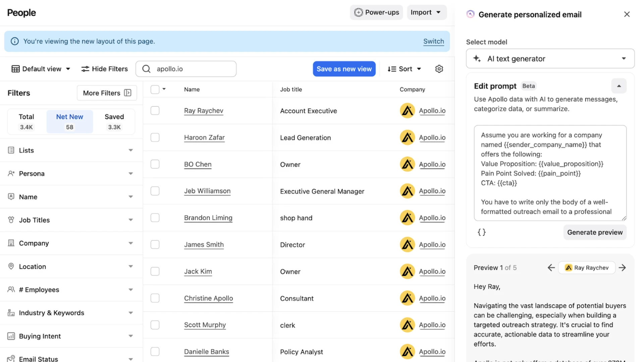
Task: Check the box next to Ray Raychev
Action: click(x=155, y=111)
